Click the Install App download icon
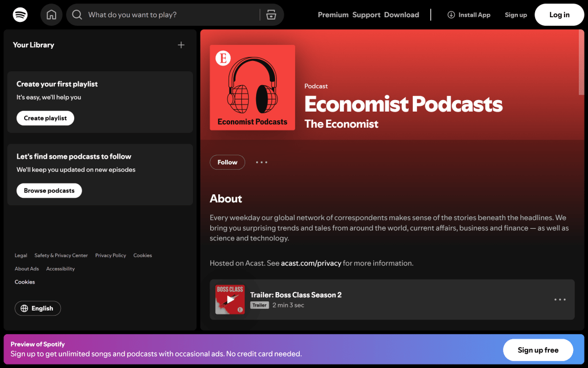This screenshot has height=368, width=588. 451,15
